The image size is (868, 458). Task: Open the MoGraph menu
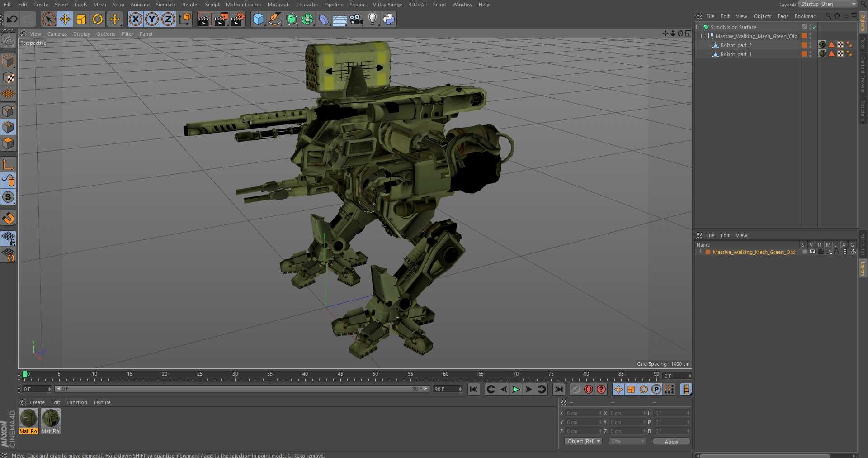coord(278,5)
